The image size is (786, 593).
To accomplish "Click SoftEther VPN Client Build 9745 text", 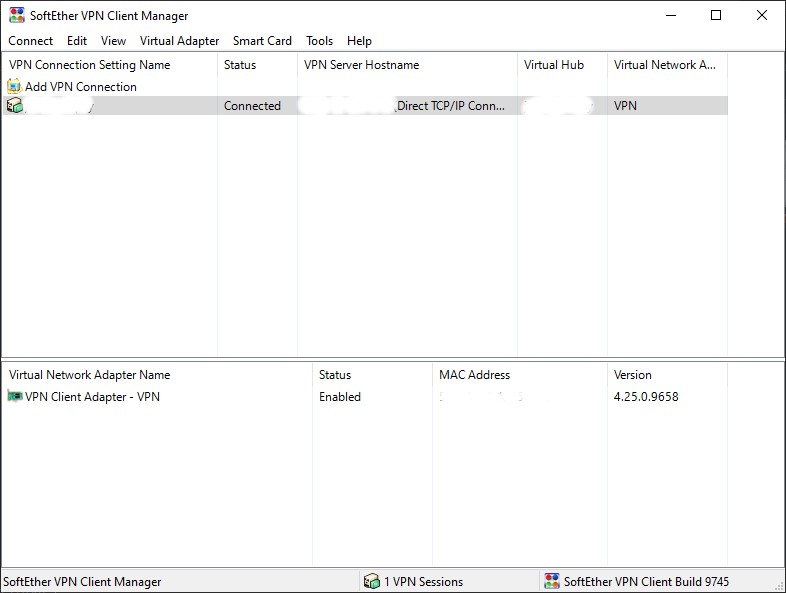I will tap(646, 581).
